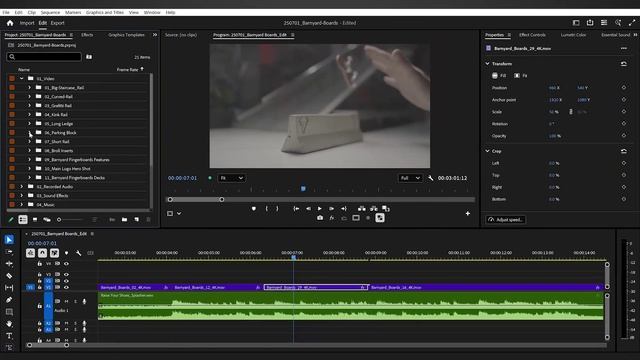640x360 pixels.
Task: Select the Selection arrow tool
Action: [x=9, y=240]
